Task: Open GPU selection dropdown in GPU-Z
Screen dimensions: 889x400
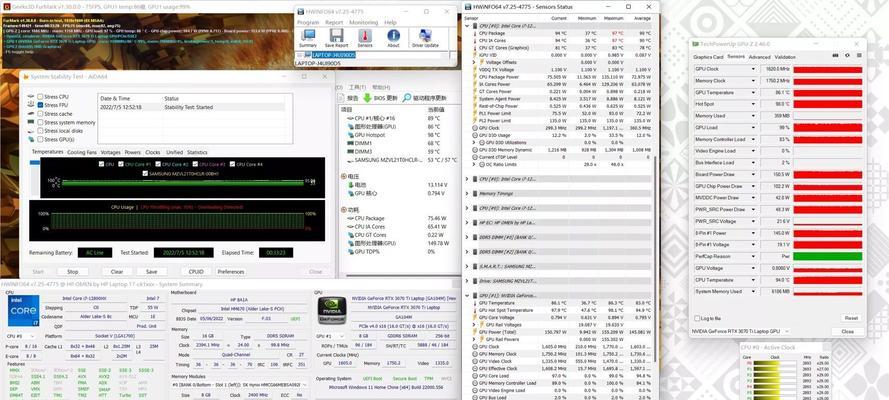Action: (x=741, y=331)
